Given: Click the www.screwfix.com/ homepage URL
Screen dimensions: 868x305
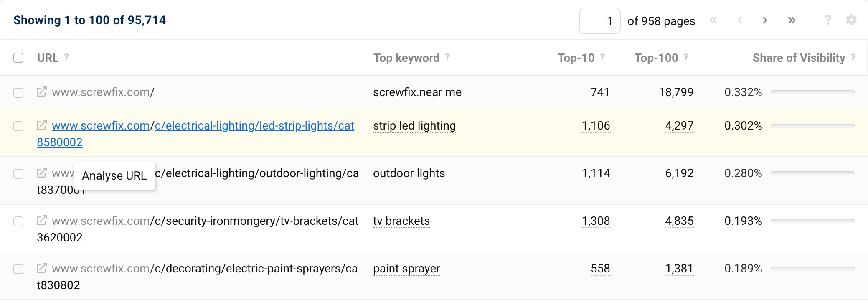Looking at the screenshot, I should pyautogui.click(x=103, y=92).
